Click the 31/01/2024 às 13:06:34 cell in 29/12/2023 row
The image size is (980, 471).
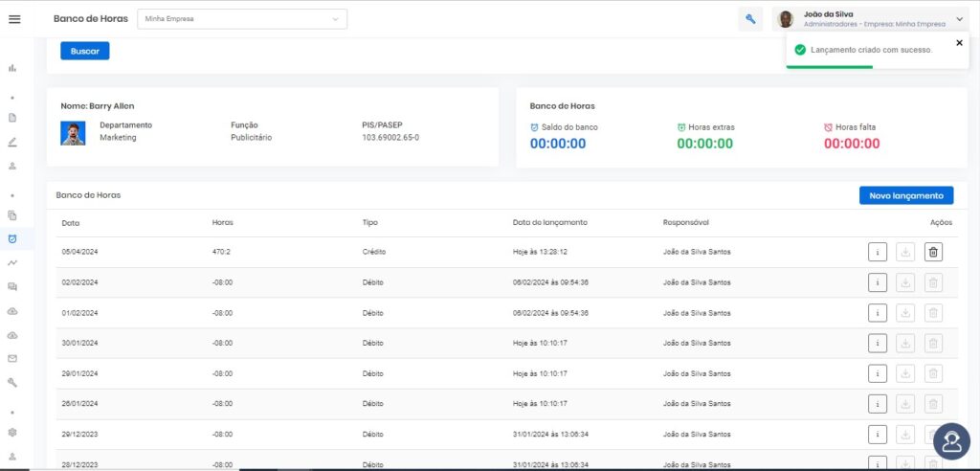pos(550,434)
